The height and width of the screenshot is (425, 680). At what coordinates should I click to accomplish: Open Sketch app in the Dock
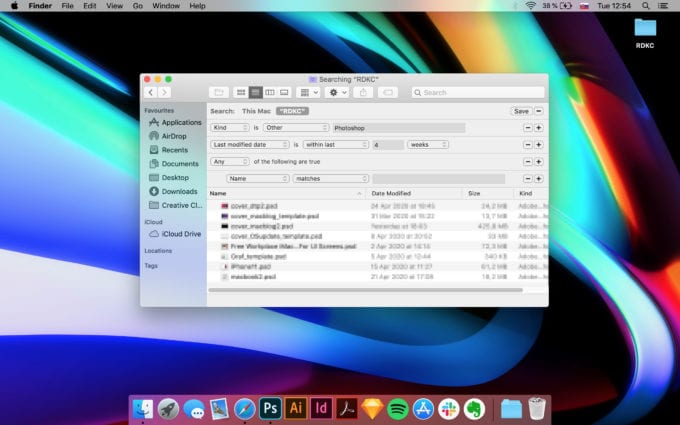372,408
